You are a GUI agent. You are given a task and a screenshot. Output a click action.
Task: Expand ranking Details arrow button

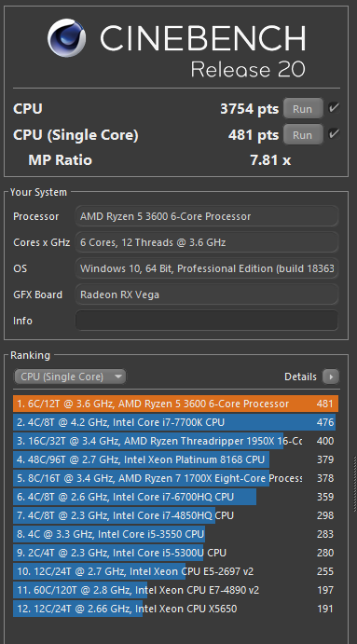tap(331, 377)
